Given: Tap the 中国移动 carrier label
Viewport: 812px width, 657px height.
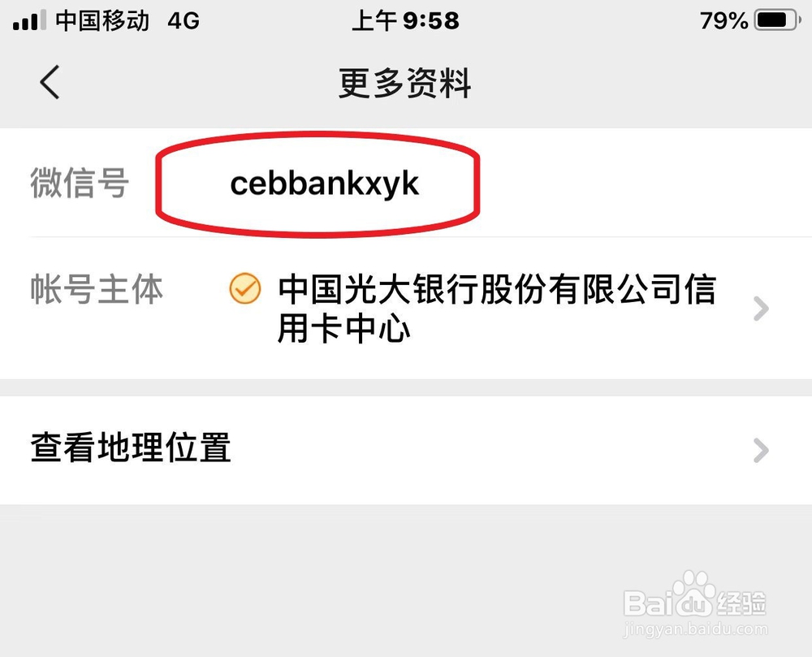Looking at the screenshot, I should (102, 21).
